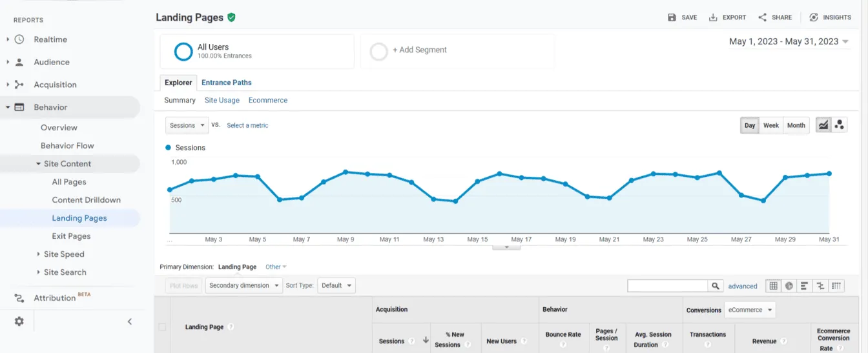868x353 pixels.
Task: Select the pivot table view icon
Action: (x=837, y=286)
